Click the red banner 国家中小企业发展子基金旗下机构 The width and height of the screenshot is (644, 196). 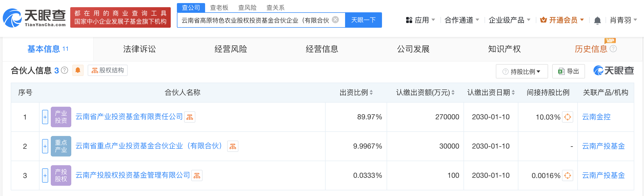pyautogui.click(x=120, y=17)
